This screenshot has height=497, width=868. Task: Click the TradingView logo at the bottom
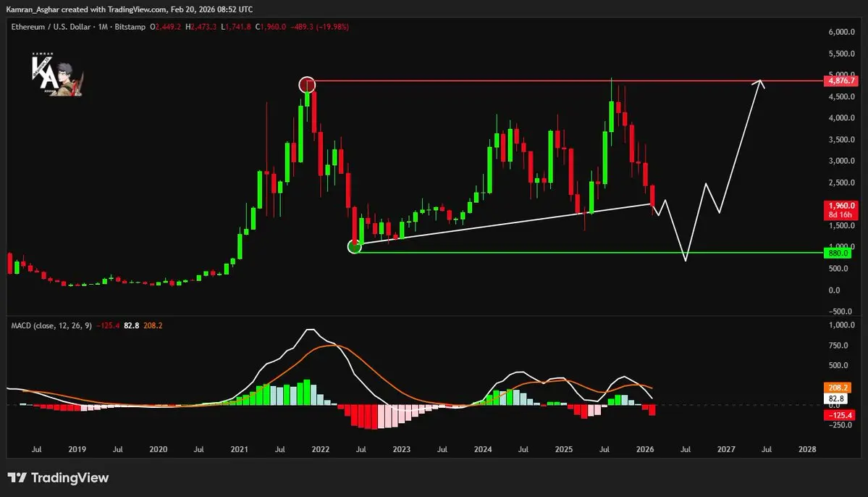click(58, 477)
